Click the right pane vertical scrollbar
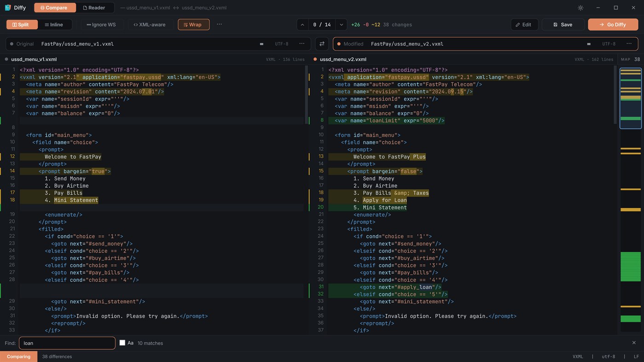This screenshot has height=362, width=644. click(615, 94)
